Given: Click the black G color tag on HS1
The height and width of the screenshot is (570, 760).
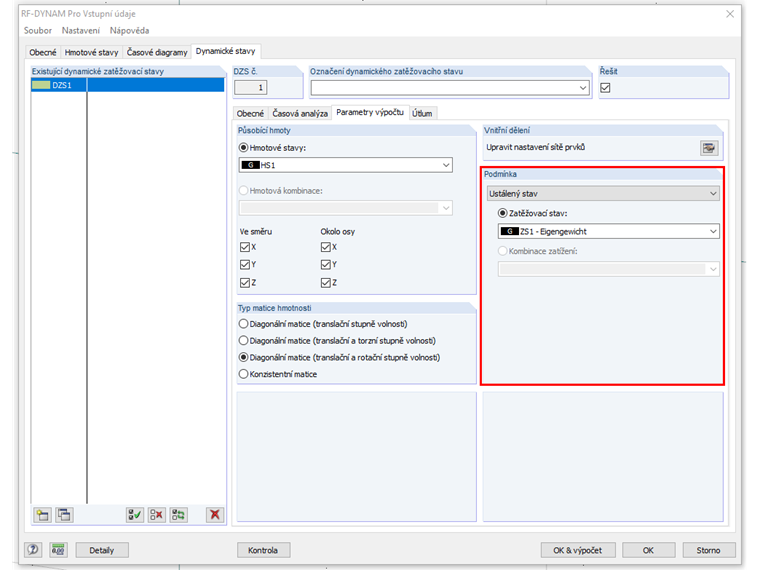Looking at the screenshot, I should [x=251, y=165].
